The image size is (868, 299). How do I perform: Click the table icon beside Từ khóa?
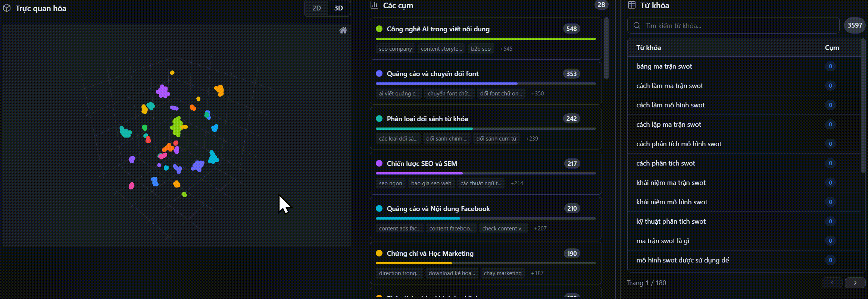pos(632,5)
